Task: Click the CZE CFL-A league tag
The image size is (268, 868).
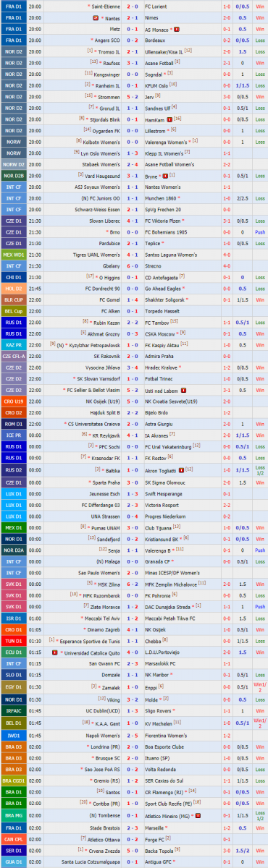Action: tap(14, 356)
